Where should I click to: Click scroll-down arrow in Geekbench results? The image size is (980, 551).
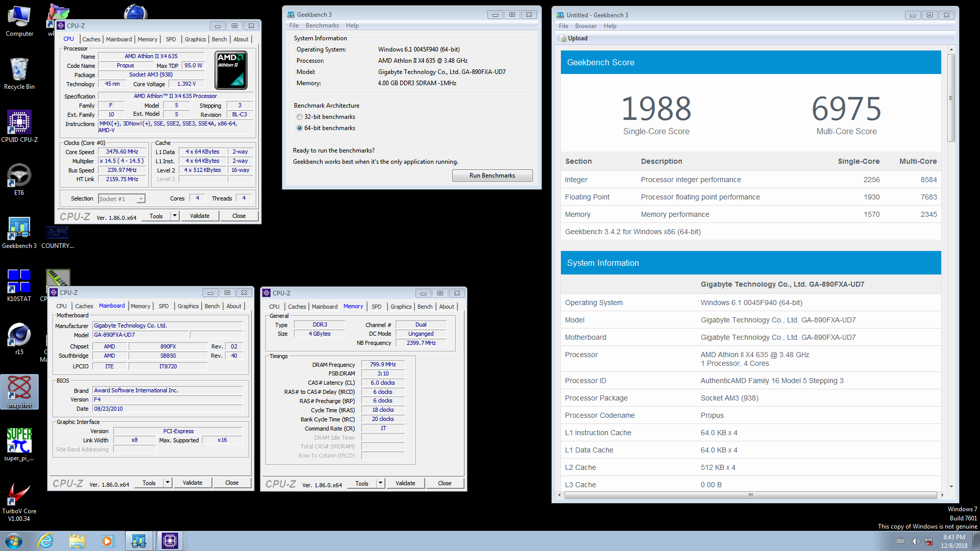pyautogui.click(x=951, y=487)
